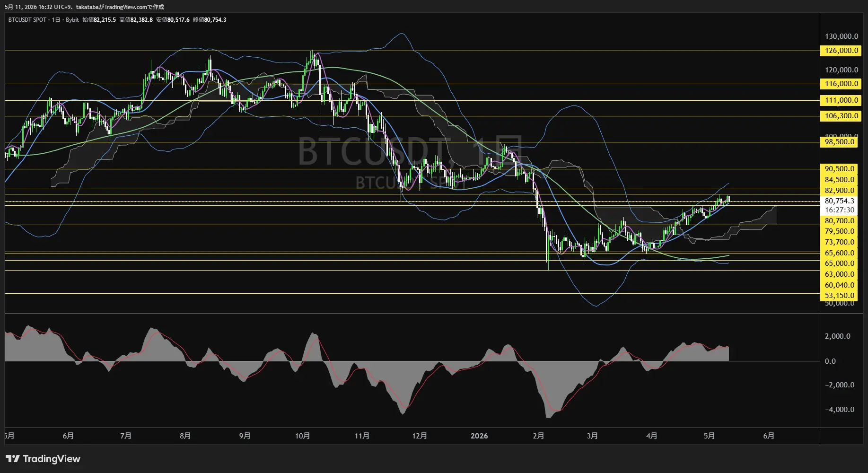The height and width of the screenshot is (473, 868).
Task: Click the 8月 time axis label
Action: point(185,436)
